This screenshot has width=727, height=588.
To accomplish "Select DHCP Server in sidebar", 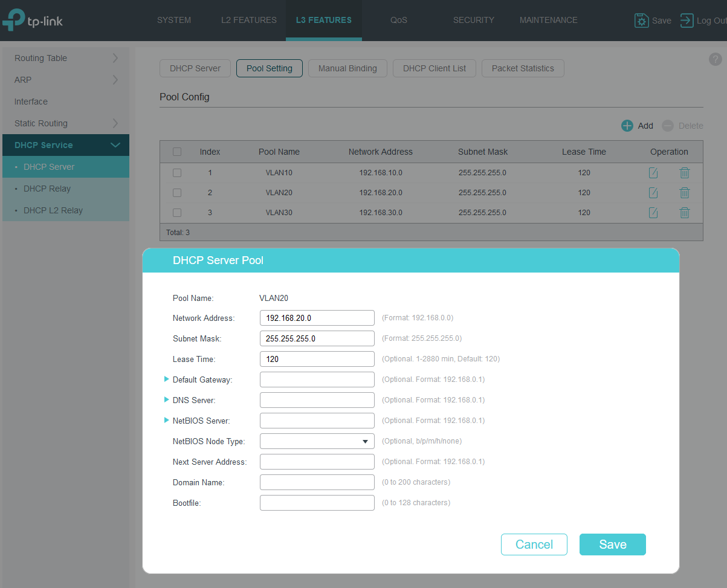I will click(x=66, y=167).
